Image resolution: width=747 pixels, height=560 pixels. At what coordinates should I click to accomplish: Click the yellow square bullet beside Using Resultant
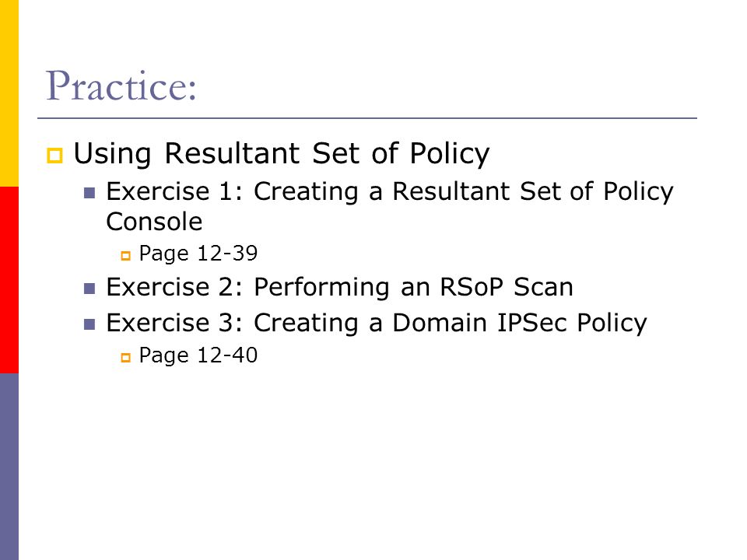coord(54,156)
